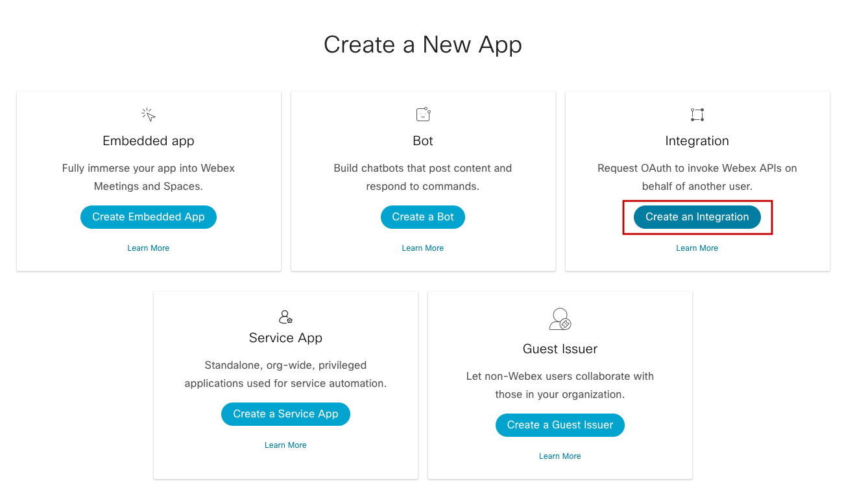Screen dimensions: 868x490
Task: Open Learn More under Integration
Action: pyautogui.click(x=697, y=248)
